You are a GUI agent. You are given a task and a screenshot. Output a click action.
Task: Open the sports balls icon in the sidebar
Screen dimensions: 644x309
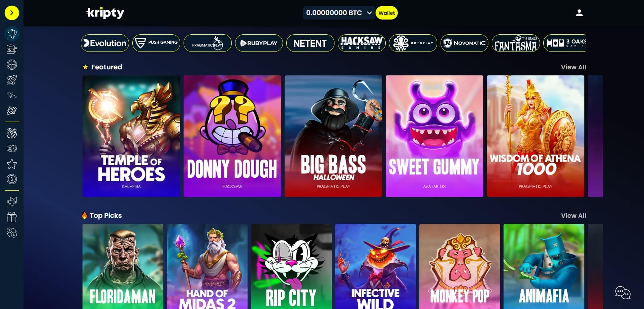tap(12, 133)
